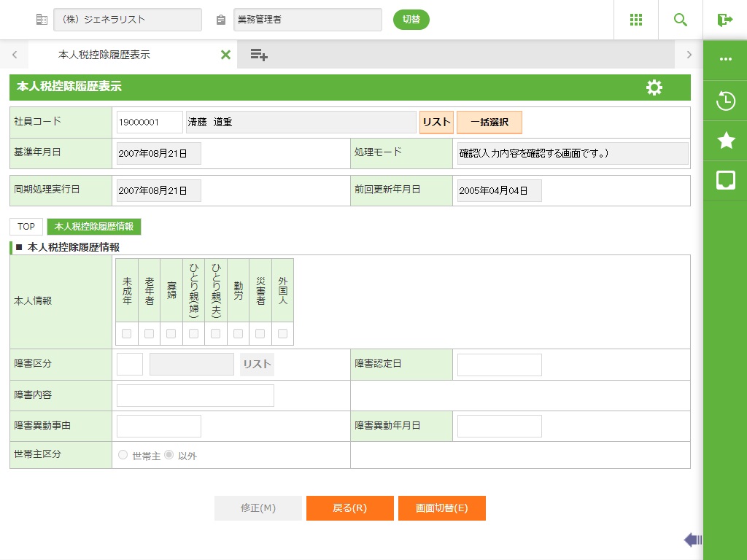Image resolution: width=747 pixels, height=560 pixels.
Task: Expand the side panel with purple arrow
Action: pos(692,540)
